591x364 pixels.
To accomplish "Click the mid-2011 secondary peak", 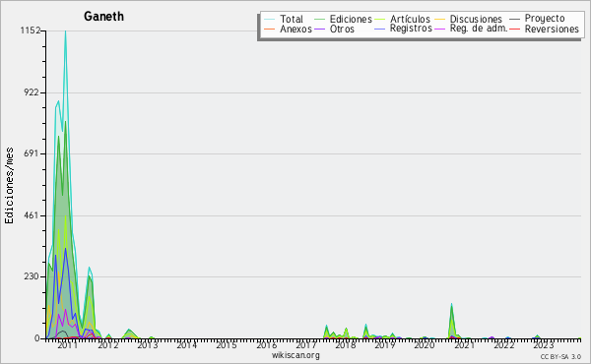I will 90,269.
